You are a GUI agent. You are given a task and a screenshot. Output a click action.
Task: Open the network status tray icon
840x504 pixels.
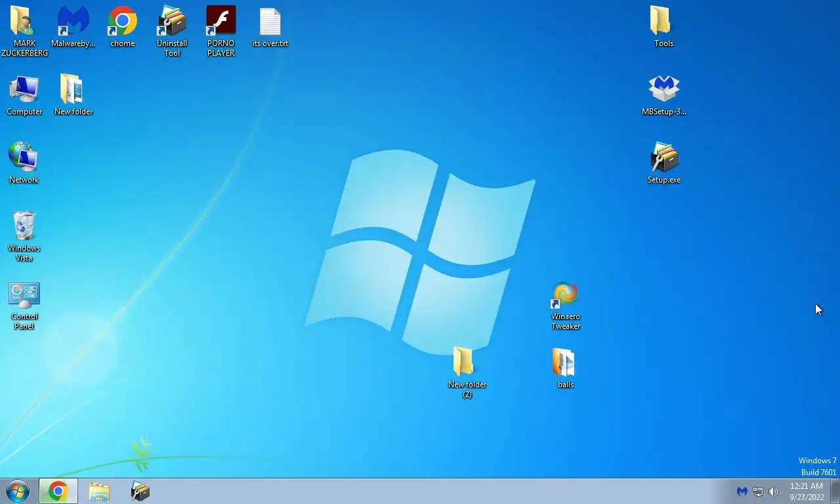(758, 491)
